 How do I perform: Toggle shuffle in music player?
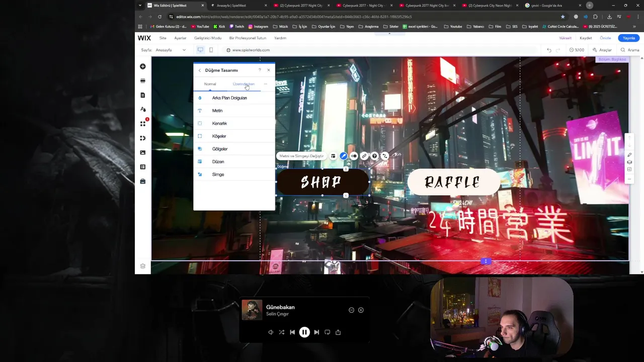pos(281,332)
